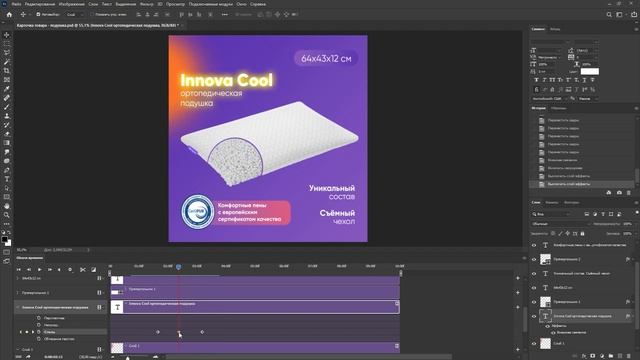Click the add layer style fx icon

click(584, 356)
